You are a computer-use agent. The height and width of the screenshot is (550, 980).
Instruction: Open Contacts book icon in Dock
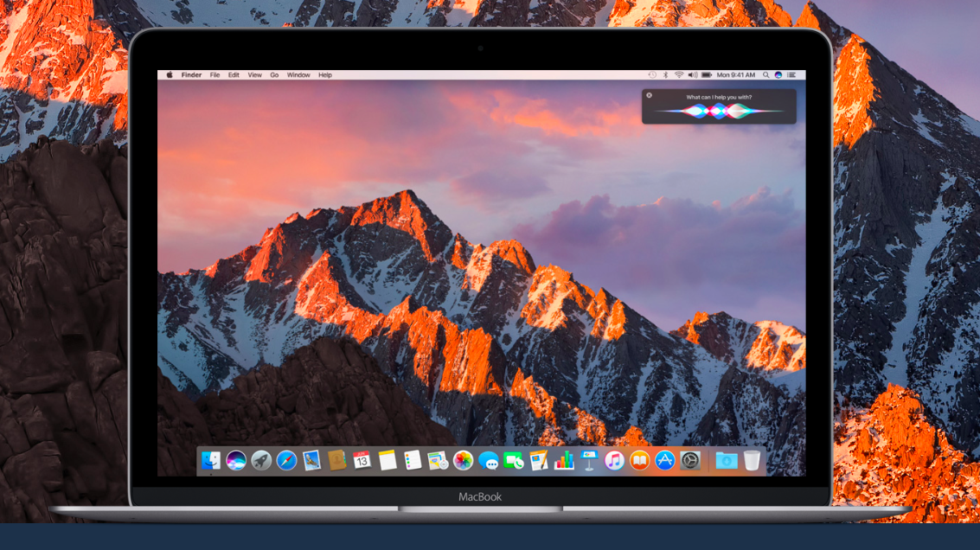336,461
